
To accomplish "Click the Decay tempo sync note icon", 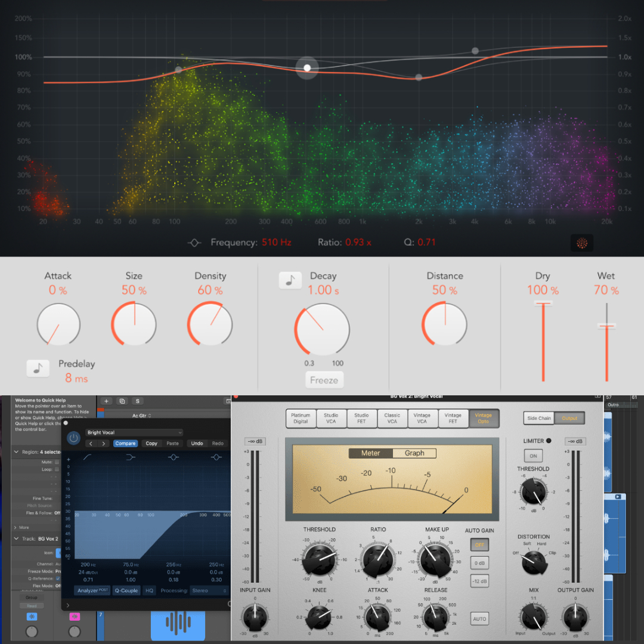I will point(290,280).
